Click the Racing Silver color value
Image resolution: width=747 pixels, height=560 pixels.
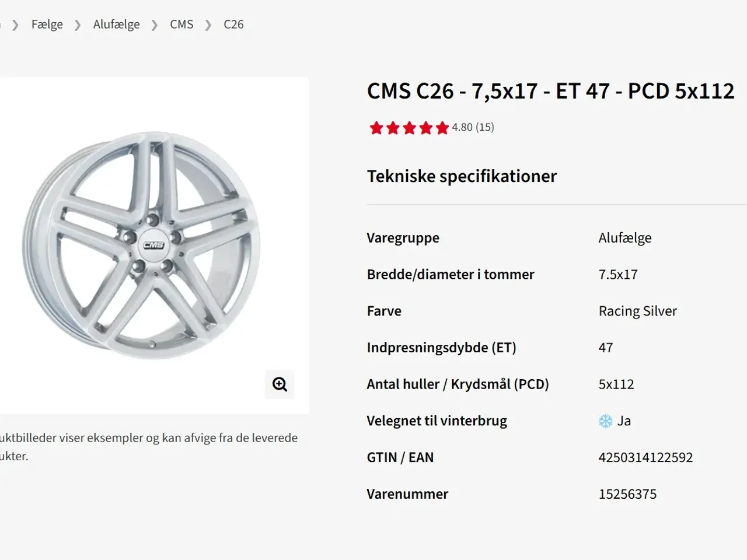[x=638, y=311]
